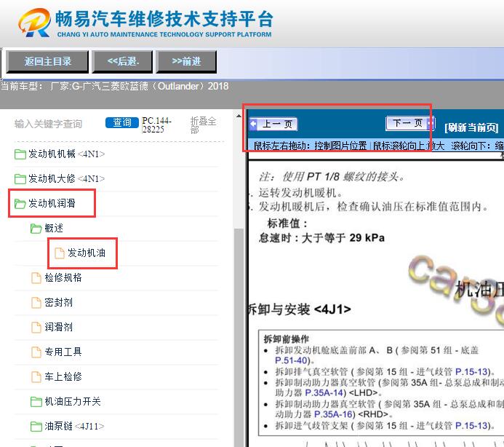504x447 pixels.
Task: Click the document icon beside 发动机油
Action: click(x=59, y=253)
